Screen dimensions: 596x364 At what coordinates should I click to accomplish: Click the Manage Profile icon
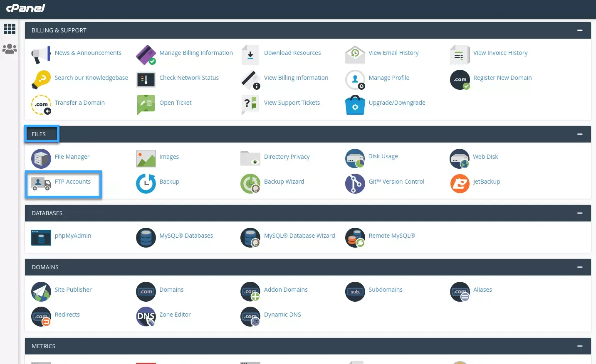[x=355, y=80]
